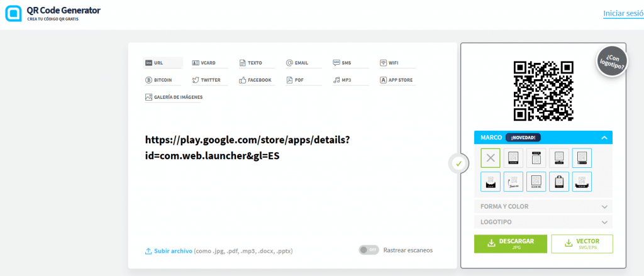Click the ¡NOVEDAD! badge
644x276 pixels.
[523, 138]
